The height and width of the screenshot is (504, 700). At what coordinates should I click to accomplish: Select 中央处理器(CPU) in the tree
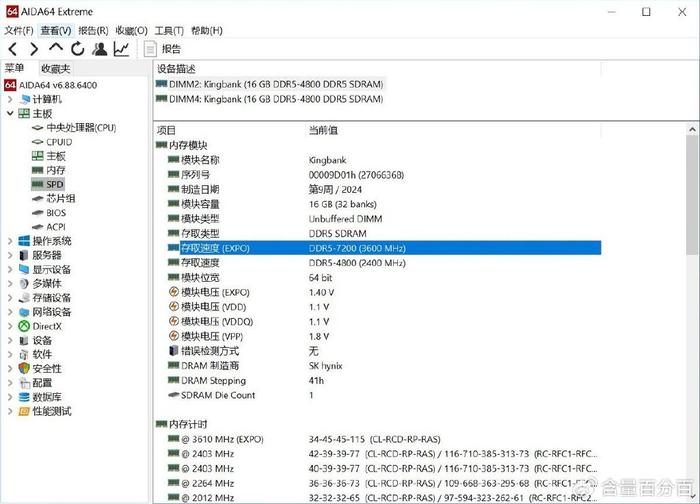(x=74, y=128)
